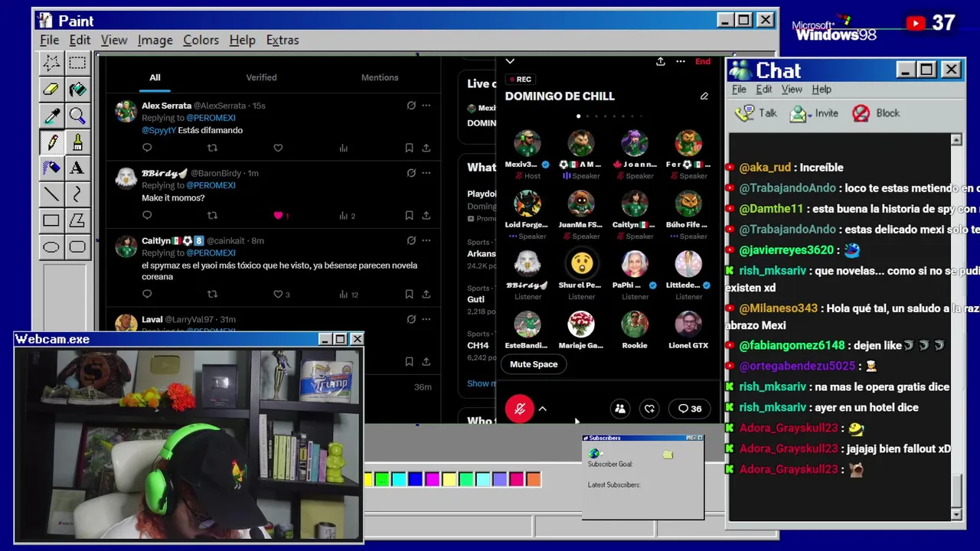Retweet BBirdy's Make it momos tweet
The image size is (980, 551).
click(212, 215)
